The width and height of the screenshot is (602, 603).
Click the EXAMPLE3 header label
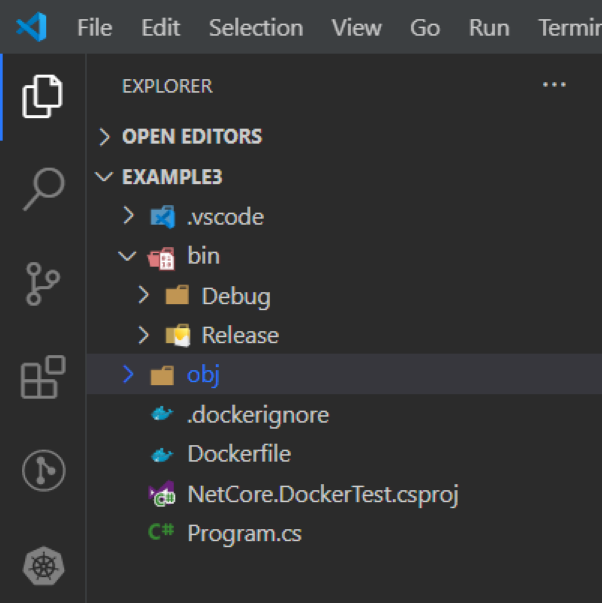(x=172, y=177)
